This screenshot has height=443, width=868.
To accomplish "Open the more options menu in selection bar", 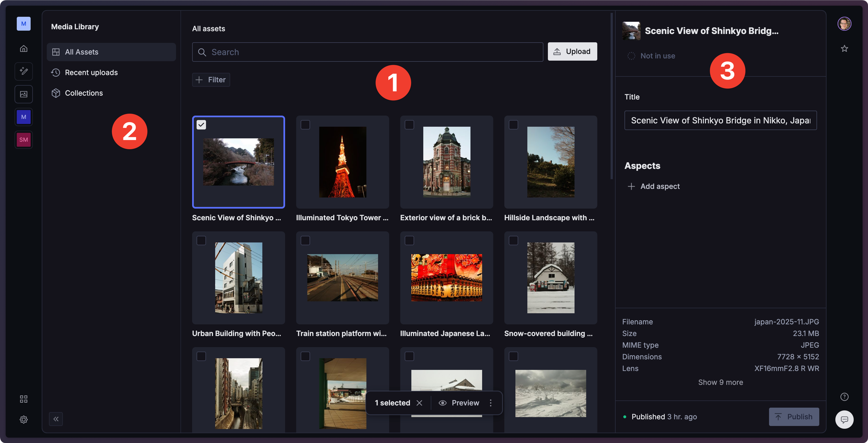I will pyautogui.click(x=491, y=403).
